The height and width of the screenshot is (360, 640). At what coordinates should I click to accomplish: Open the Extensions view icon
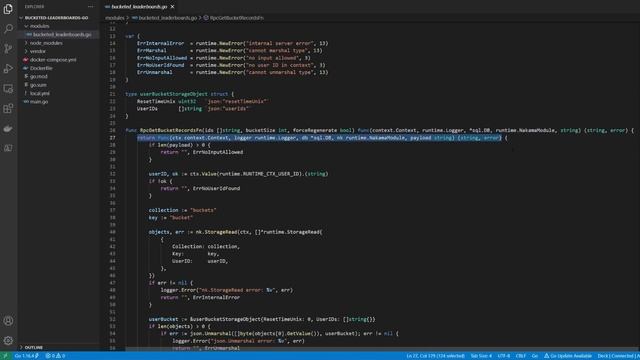[x=8, y=109]
